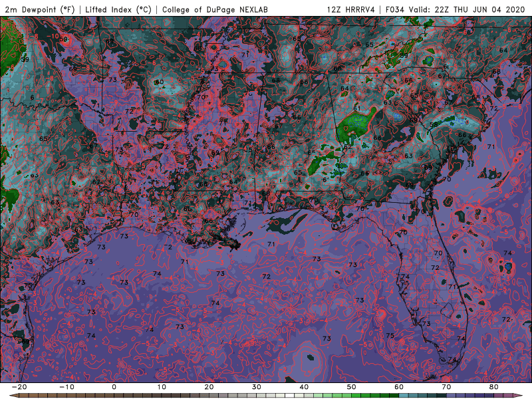The height and width of the screenshot is (399, 532).
Task: Click the '70' label on the color scale
Action: [x=446, y=387]
